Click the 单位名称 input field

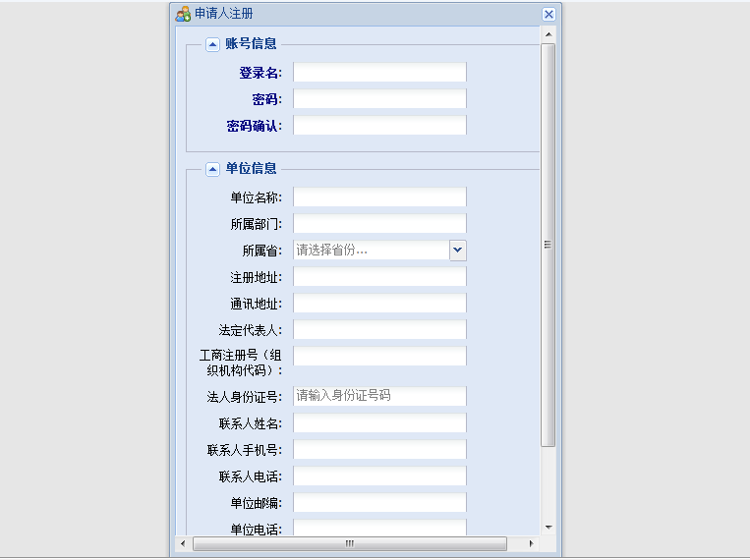click(379, 197)
